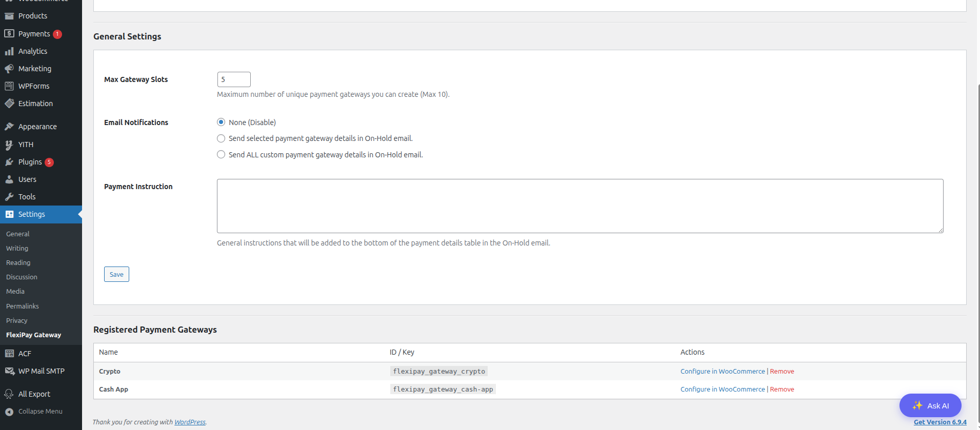
Task: Click the Tools wrench icon
Action: coord(9,197)
